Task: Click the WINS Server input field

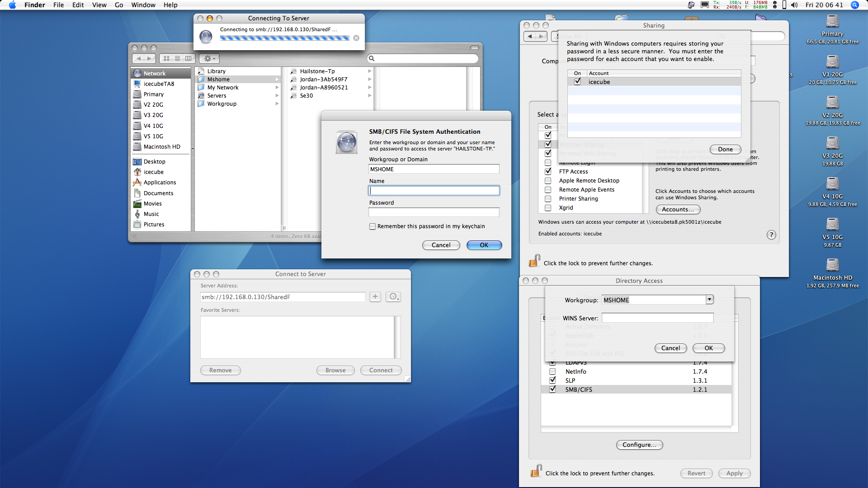Action: (658, 318)
